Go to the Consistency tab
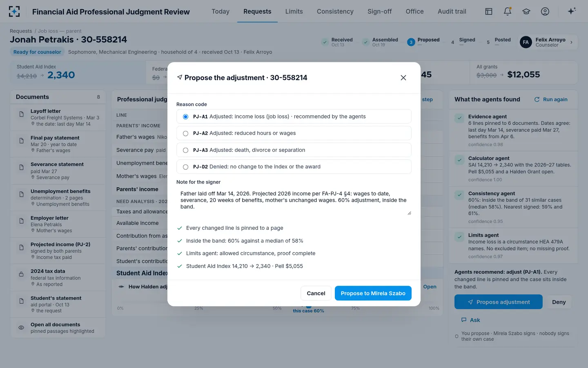 click(335, 11)
